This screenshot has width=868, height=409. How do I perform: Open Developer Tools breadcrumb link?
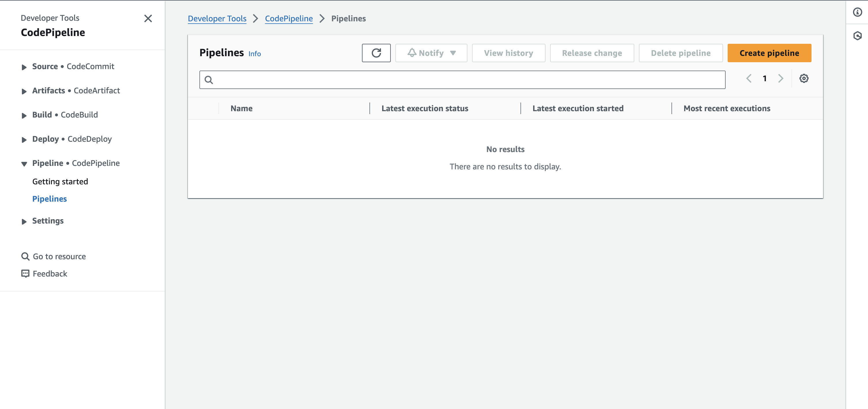click(x=217, y=18)
